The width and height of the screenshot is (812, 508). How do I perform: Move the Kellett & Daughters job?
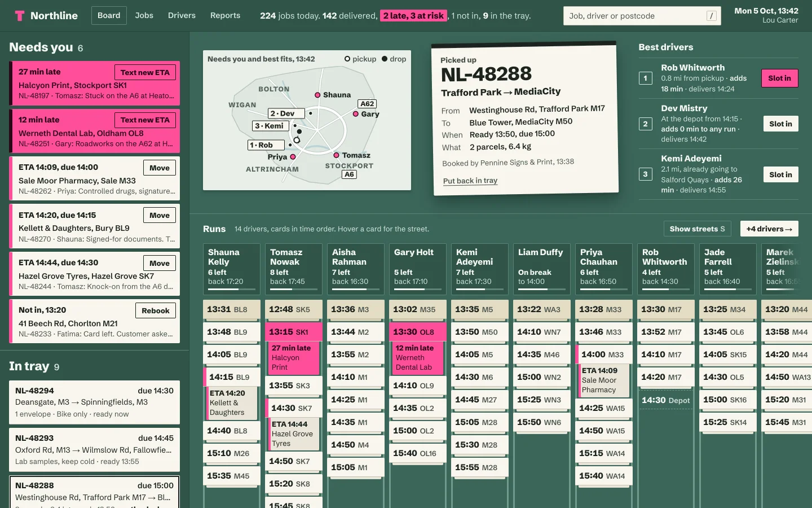160,215
